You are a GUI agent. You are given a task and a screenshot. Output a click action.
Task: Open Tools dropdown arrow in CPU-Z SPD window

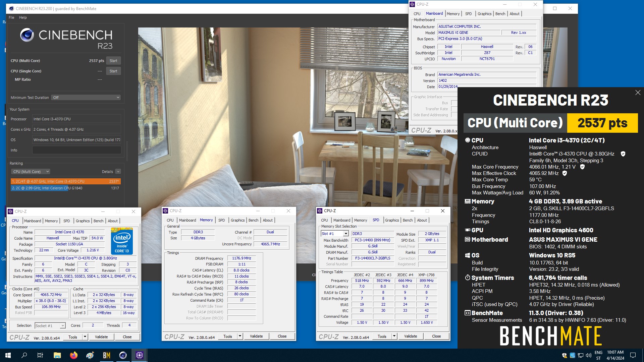pyautogui.click(x=394, y=336)
